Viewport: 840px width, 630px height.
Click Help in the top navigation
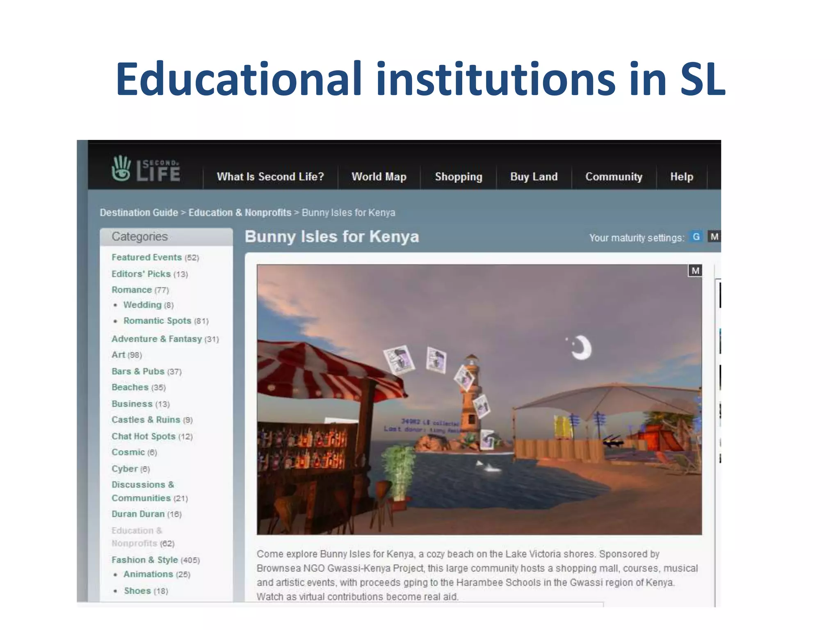click(x=682, y=177)
